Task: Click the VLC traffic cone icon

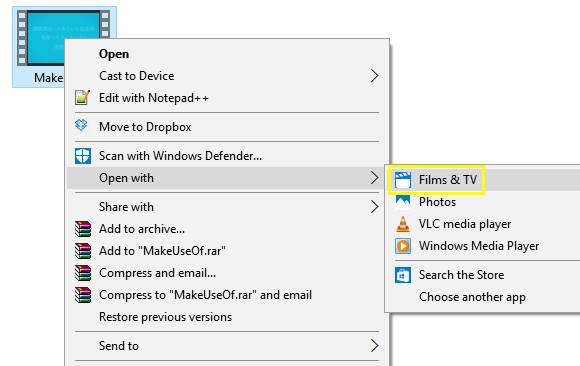Action: (x=402, y=224)
